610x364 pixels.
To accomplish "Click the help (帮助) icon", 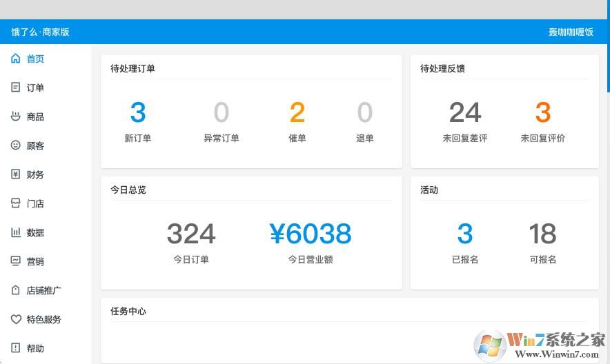I will (x=16, y=348).
